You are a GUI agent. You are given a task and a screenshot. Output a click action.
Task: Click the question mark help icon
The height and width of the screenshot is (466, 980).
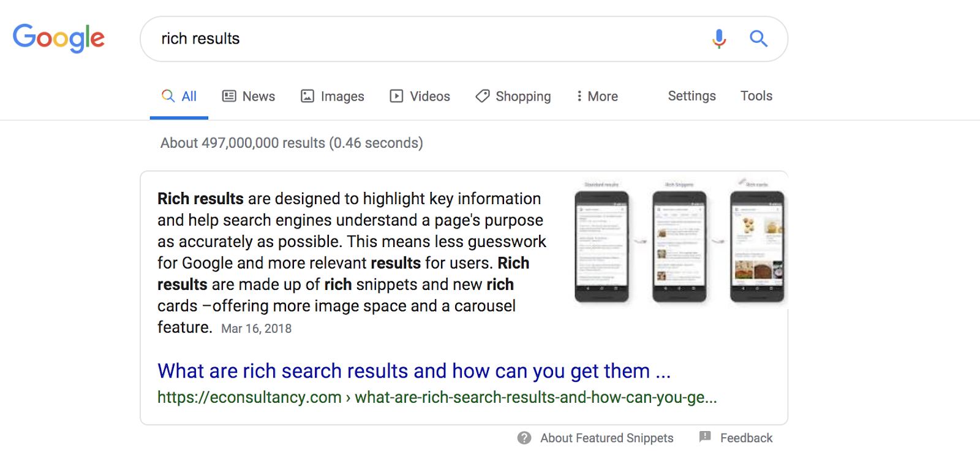[524, 438]
